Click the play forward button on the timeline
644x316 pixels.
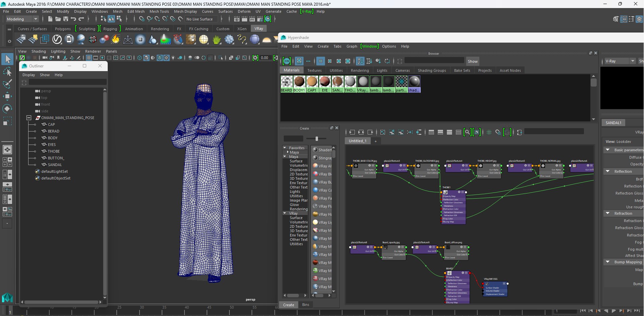[614, 311]
